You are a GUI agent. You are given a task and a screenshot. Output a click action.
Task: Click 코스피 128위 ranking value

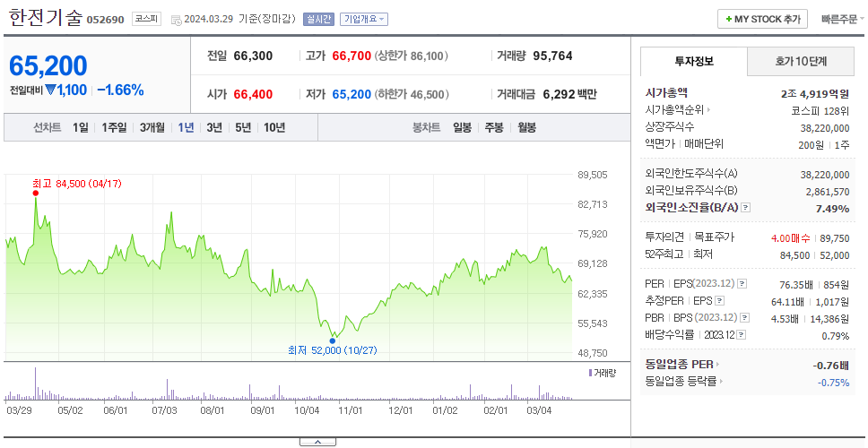click(820, 110)
